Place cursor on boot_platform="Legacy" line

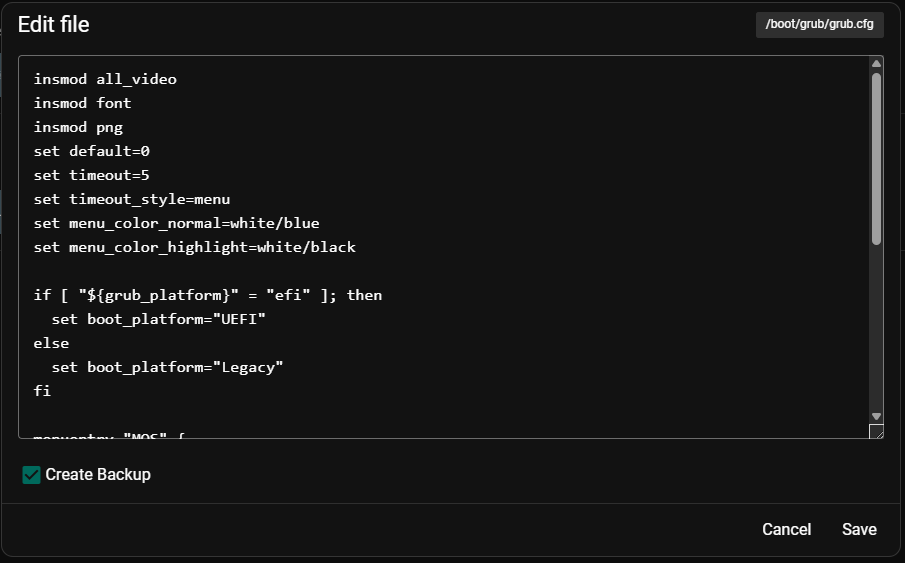[x=167, y=368]
